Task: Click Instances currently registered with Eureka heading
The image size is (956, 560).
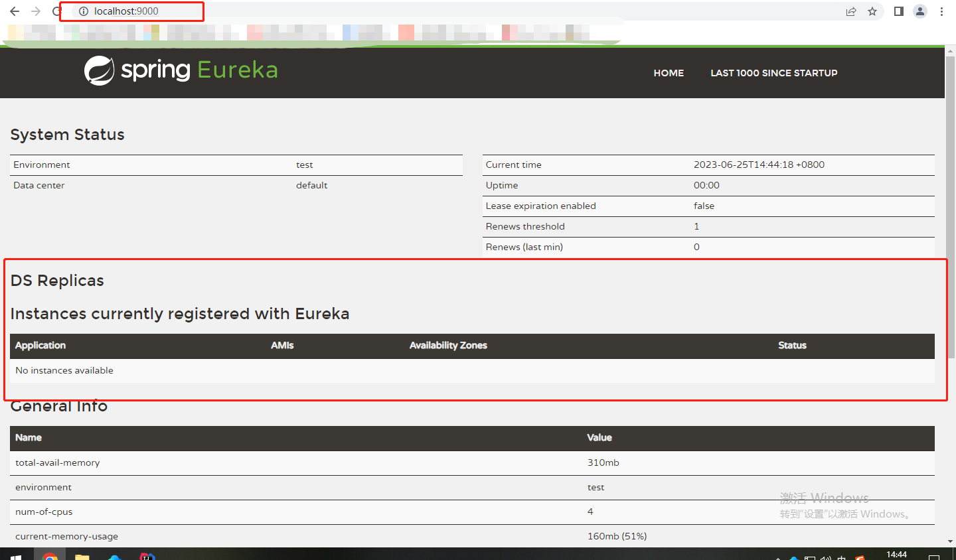Action: tap(180, 314)
